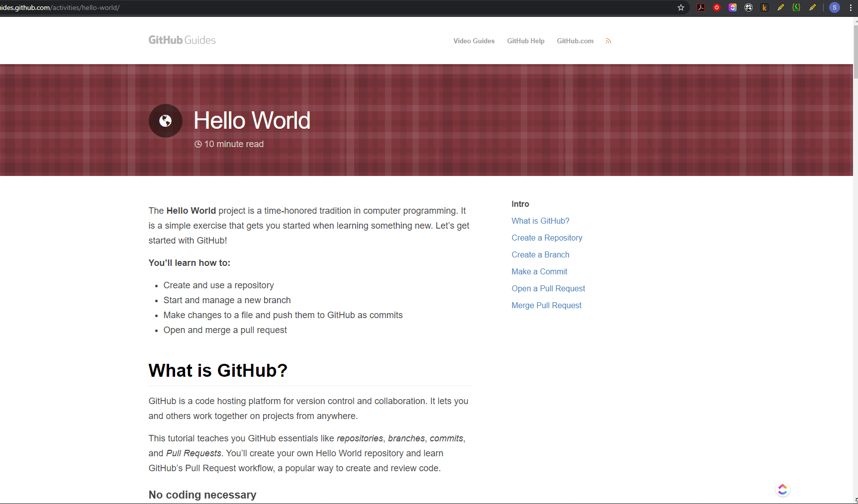Viewport: 858px width, 504px height.
Task: Open the Create a Repository sidebar link
Action: tap(547, 238)
